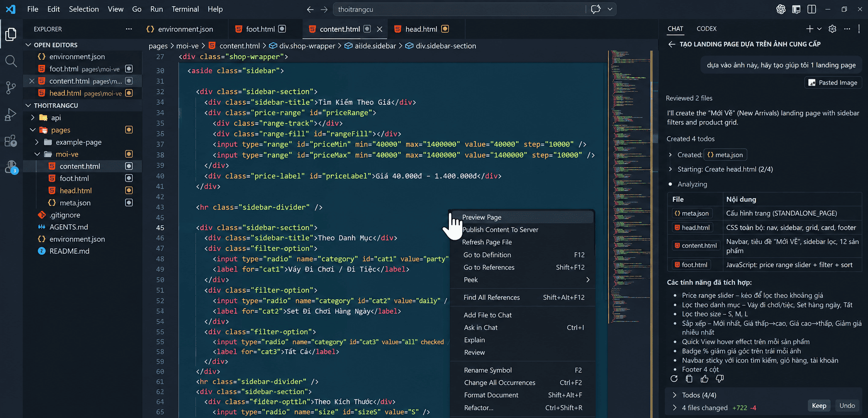Toggle the sidebar layout icon in title bar
The image size is (868, 418).
tap(796, 9)
